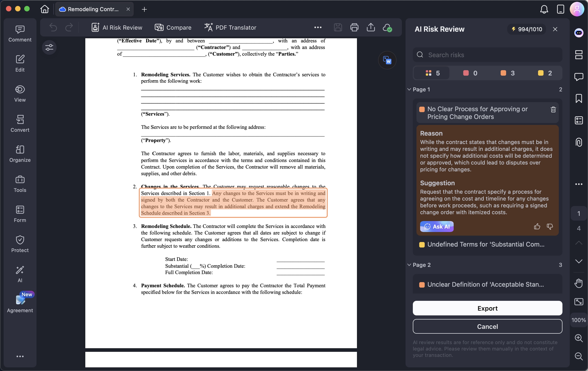This screenshot has width=588, height=371.
Task: Go to previous page arrow
Action: tap(579, 243)
